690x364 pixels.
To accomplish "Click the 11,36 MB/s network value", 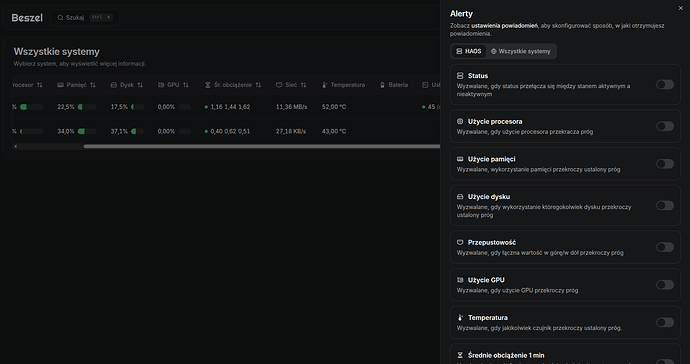I will pyautogui.click(x=291, y=107).
